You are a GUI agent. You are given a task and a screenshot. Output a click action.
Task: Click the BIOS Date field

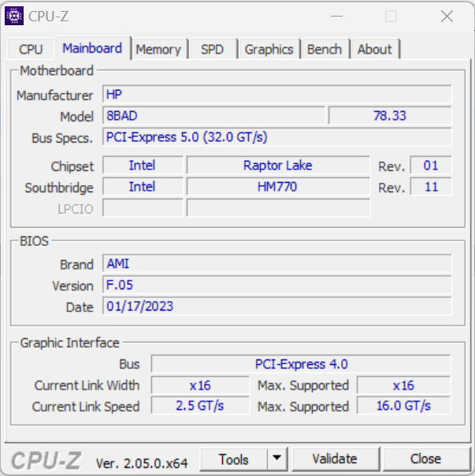click(x=277, y=307)
